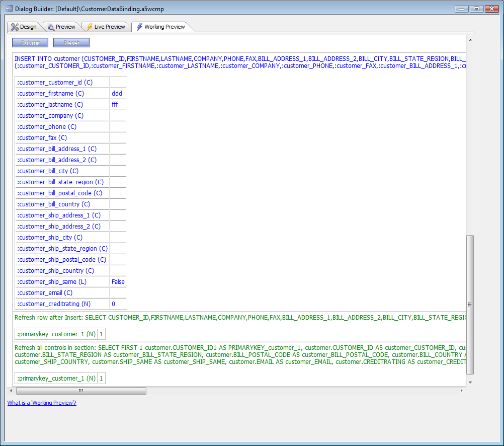Viewport: 504px width, 446px height.
Task: Click the Reset button
Action: click(x=71, y=42)
